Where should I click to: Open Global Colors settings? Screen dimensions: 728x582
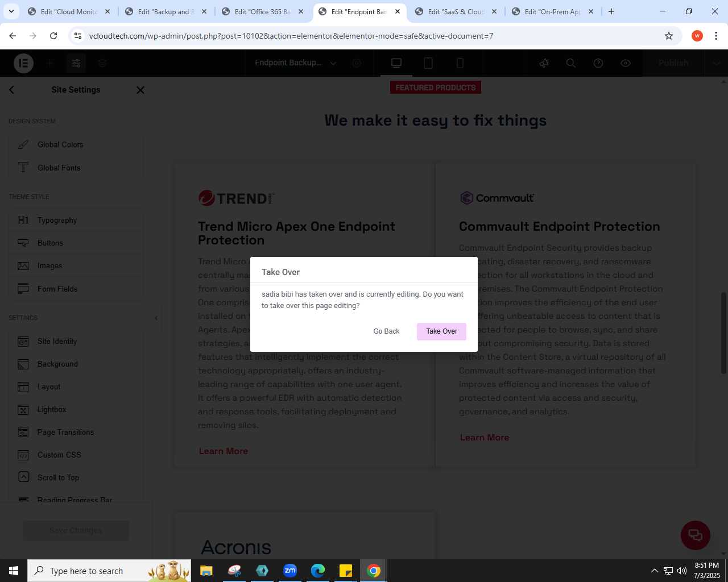tap(76, 145)
